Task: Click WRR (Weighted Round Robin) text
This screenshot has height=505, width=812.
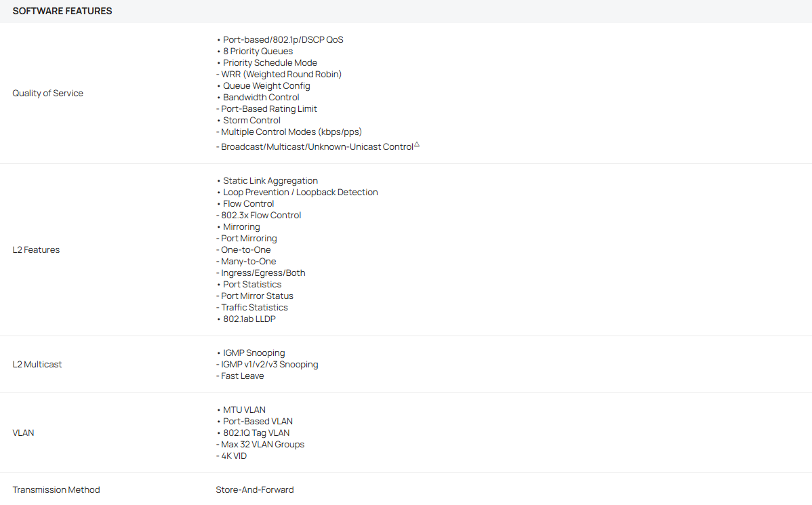Action: coord(281,74)
